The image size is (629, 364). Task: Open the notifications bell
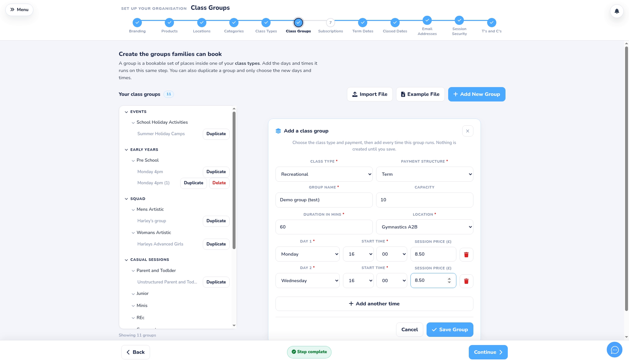pyautogui.click(x=617, y=11)
